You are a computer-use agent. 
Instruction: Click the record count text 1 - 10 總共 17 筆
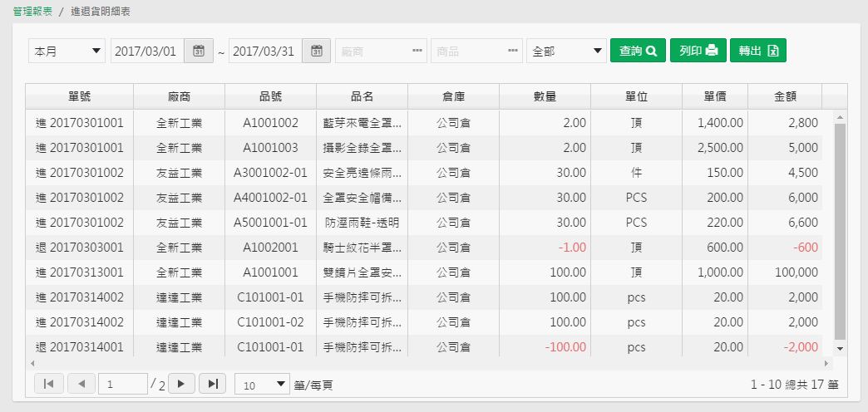(794, 385)
